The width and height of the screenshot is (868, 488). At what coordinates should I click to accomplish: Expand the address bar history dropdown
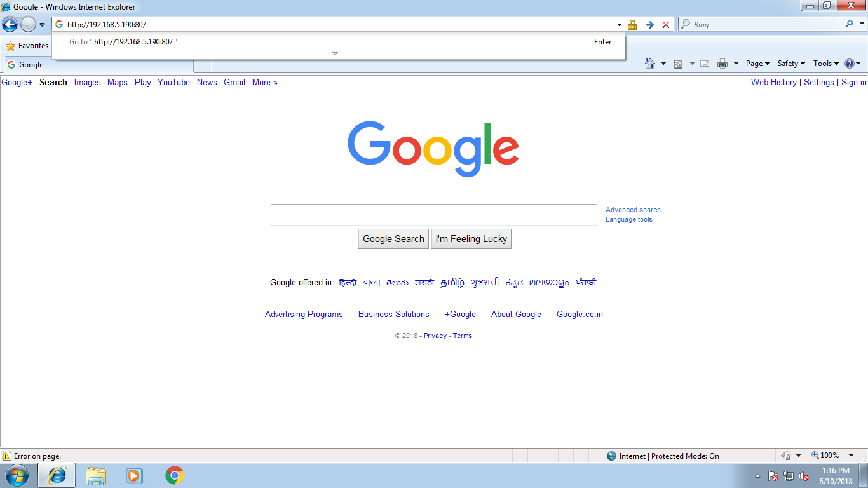(x=620, y=25)
